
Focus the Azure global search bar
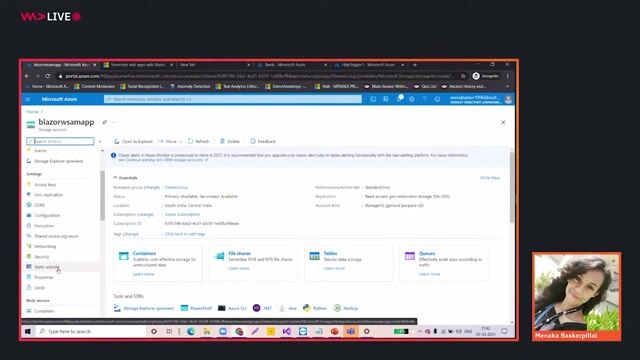pos(233,99)
